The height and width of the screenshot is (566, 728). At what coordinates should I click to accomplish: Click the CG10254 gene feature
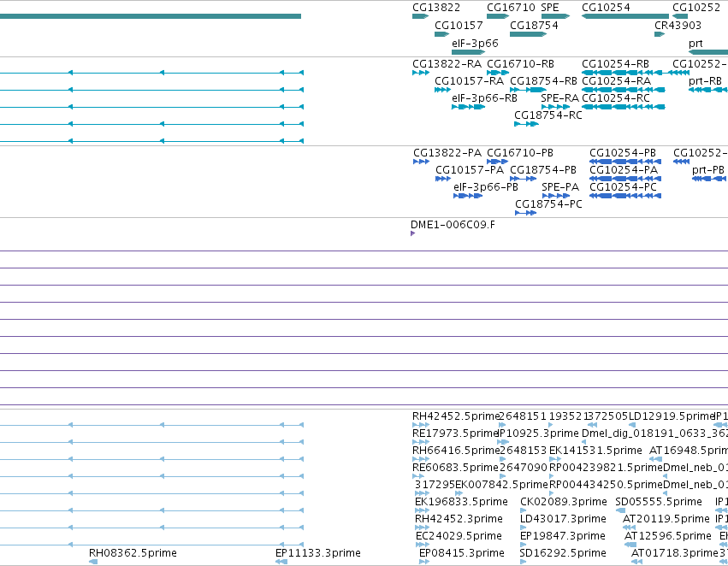[x=625, y=16]
